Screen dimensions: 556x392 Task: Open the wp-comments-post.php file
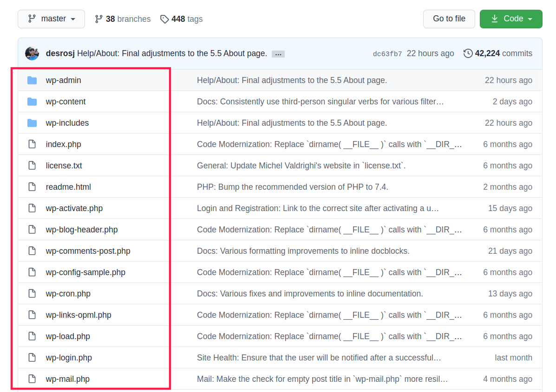click(88, 251)
